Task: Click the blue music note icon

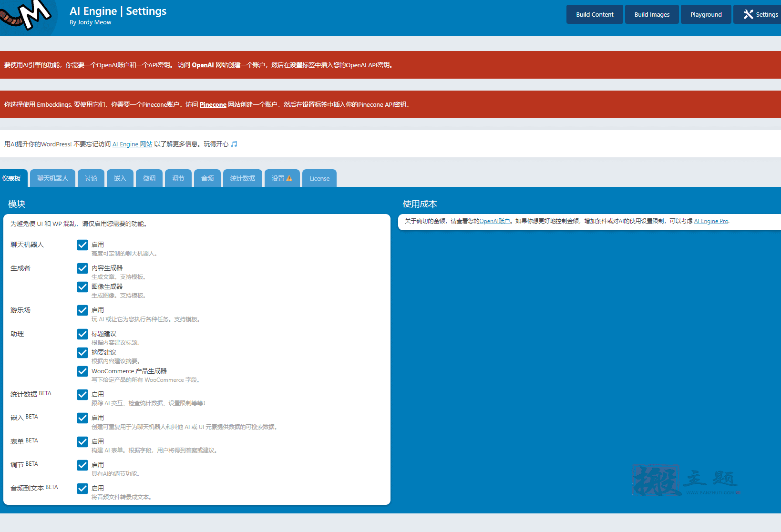Action: 234,144
